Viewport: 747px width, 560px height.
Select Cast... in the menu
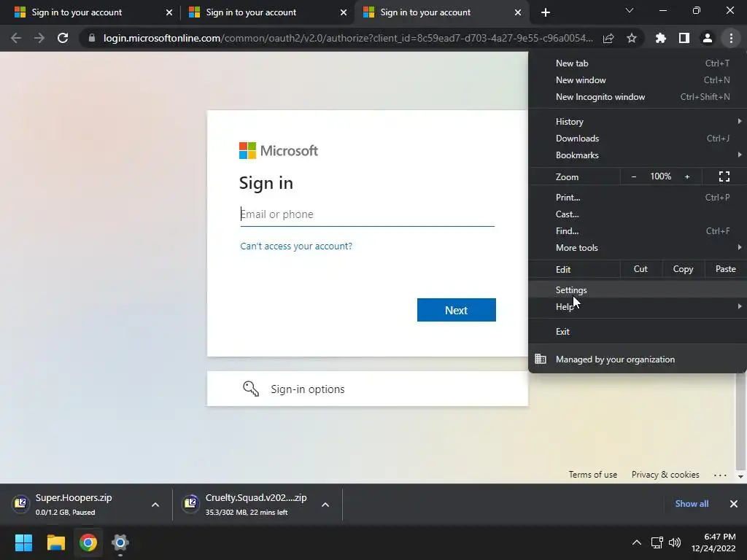(638, 214)
